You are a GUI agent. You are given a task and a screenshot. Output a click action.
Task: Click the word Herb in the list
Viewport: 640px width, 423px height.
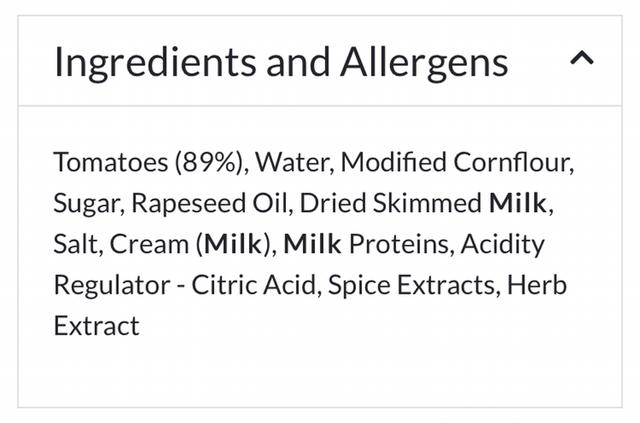pyautogui.click(x=537, y=285)
